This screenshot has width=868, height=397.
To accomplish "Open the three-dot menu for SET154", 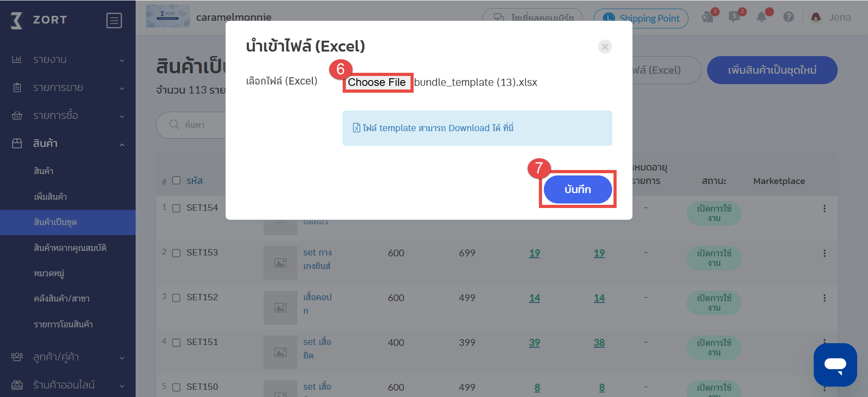I will [825, 208].
